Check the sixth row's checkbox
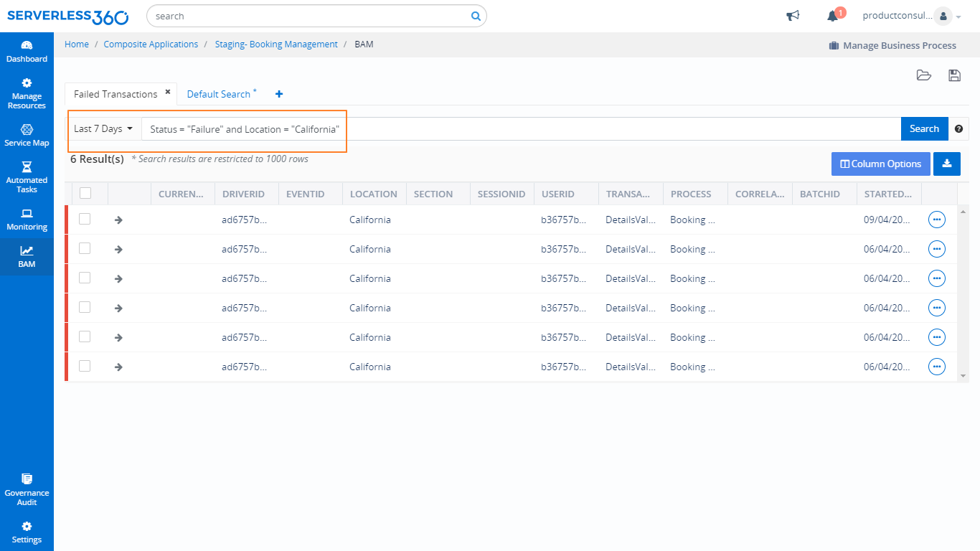Image resolution: width=980 pixels, height=551 pixels. click(85, 366)
